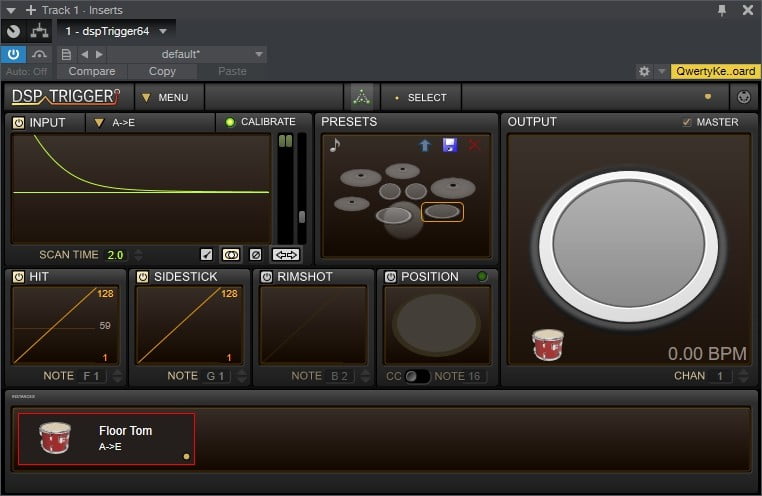This screenshot has width=762, height=496.
Task: Click the red drum icon in Output panel
Action: coord(547,344)
